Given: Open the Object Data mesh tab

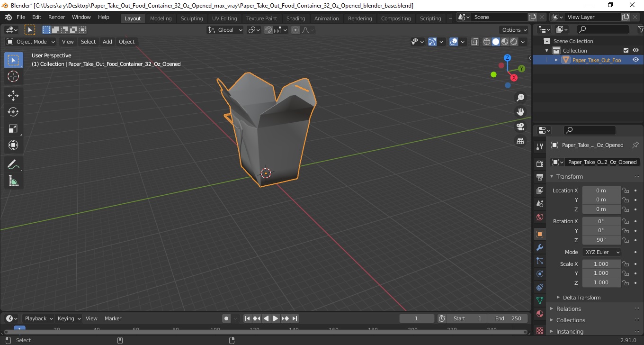Looking at the screenshot, I should point(539,300).
